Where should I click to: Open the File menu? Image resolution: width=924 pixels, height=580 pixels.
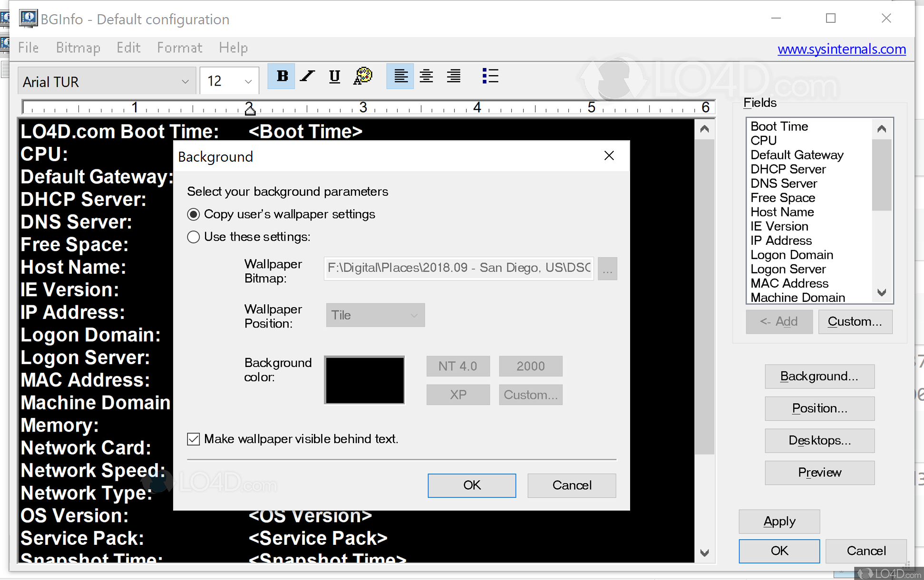[29, 48]
